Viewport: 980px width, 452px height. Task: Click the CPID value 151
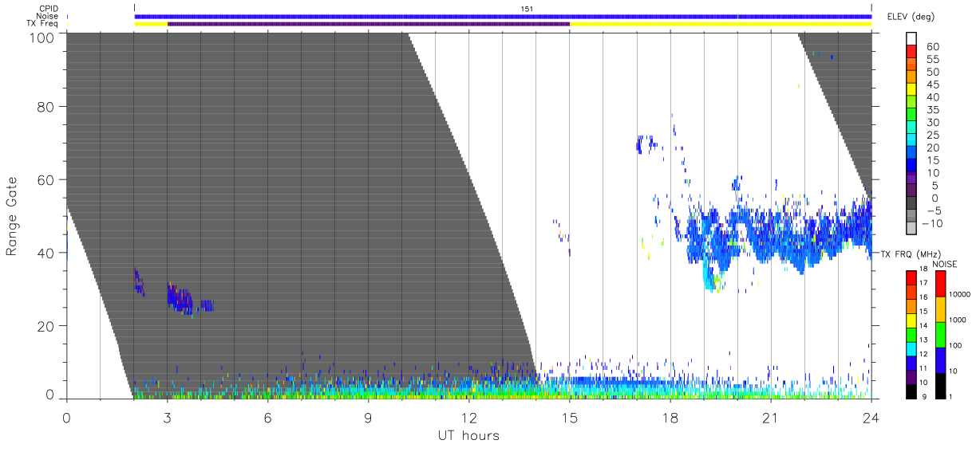coord(526,9)
